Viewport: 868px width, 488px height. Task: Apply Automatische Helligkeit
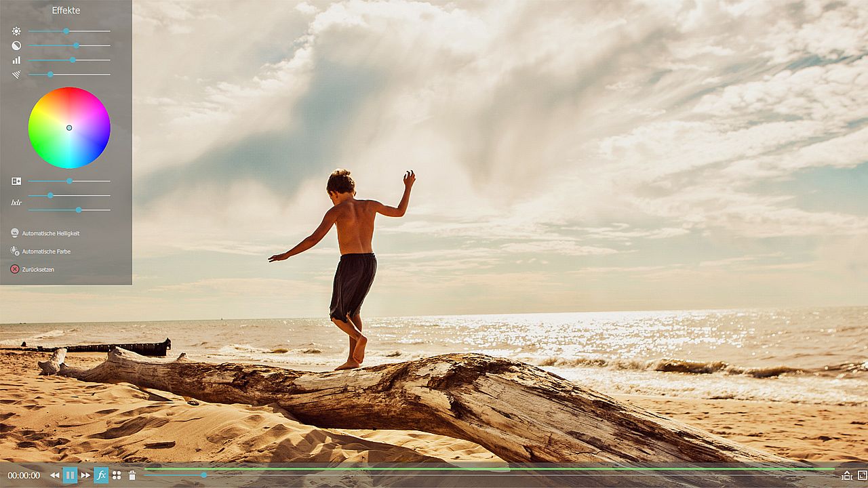45,233
